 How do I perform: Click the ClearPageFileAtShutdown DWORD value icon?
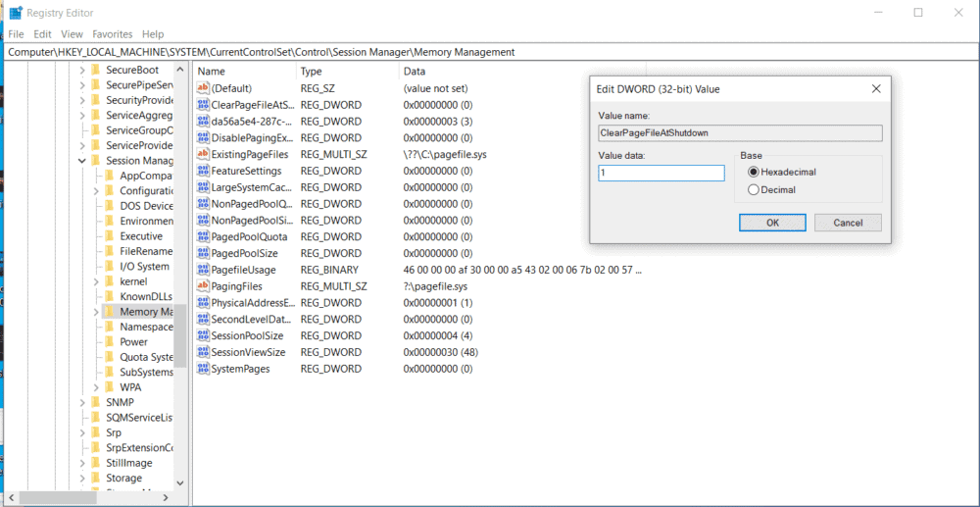pyautogui.click(x=203, y=105)
